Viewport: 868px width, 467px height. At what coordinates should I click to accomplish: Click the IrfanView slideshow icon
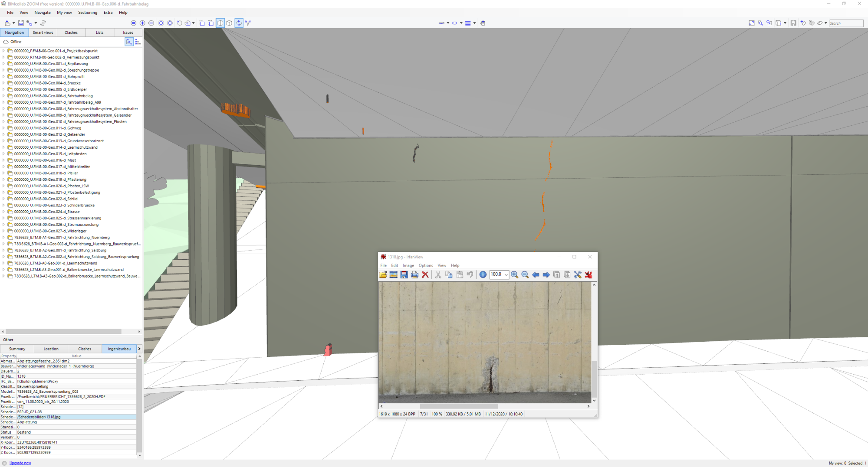[394, 274]
